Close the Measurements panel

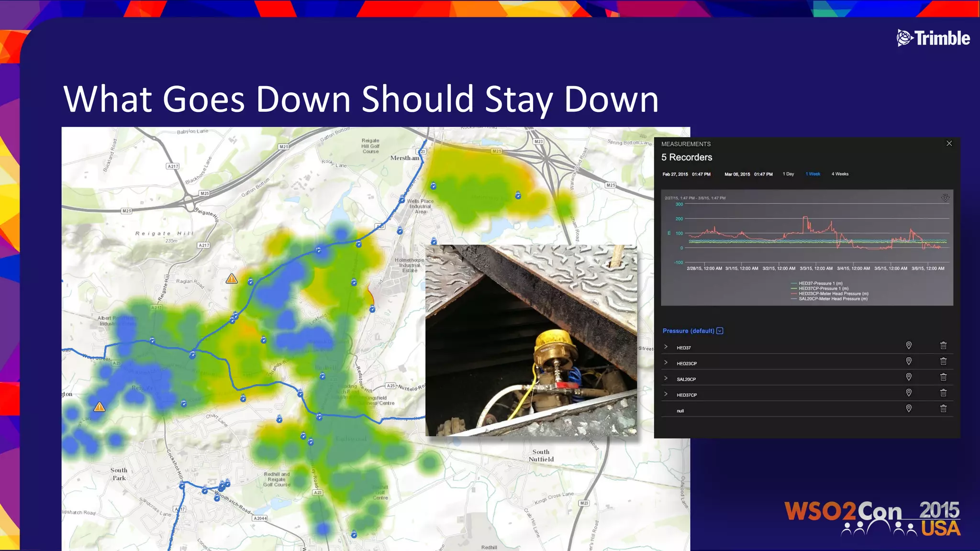(x=949, y=143)
